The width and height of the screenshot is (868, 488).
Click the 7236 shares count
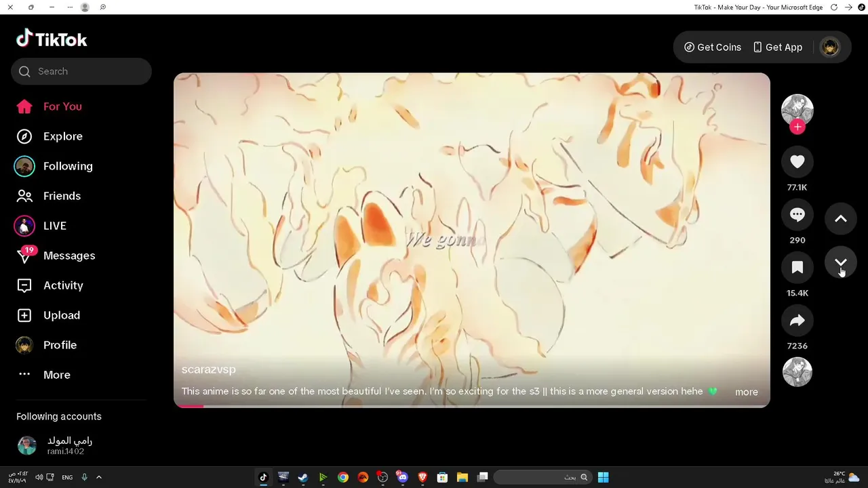click(797, 346)
